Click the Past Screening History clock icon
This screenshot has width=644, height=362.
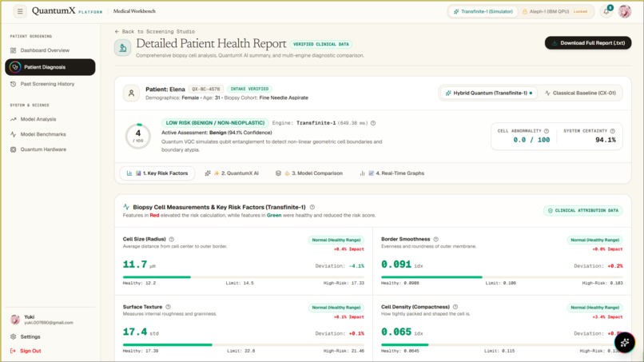13,84
